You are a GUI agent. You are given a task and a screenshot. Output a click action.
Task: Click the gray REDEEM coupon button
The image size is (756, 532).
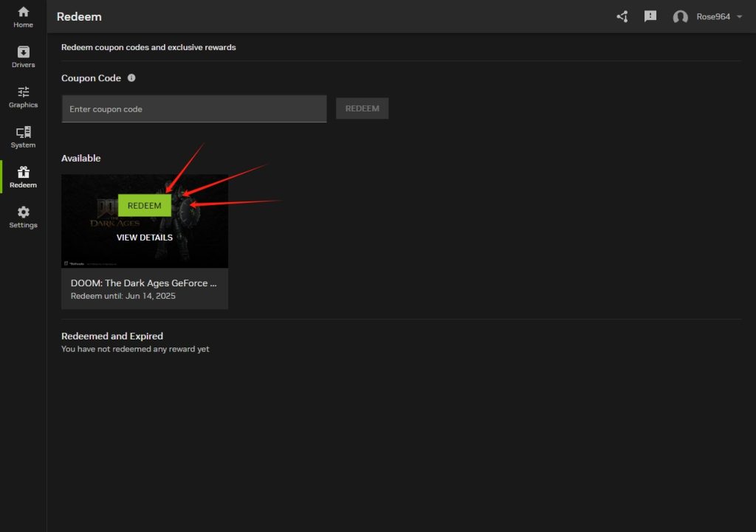362,108
